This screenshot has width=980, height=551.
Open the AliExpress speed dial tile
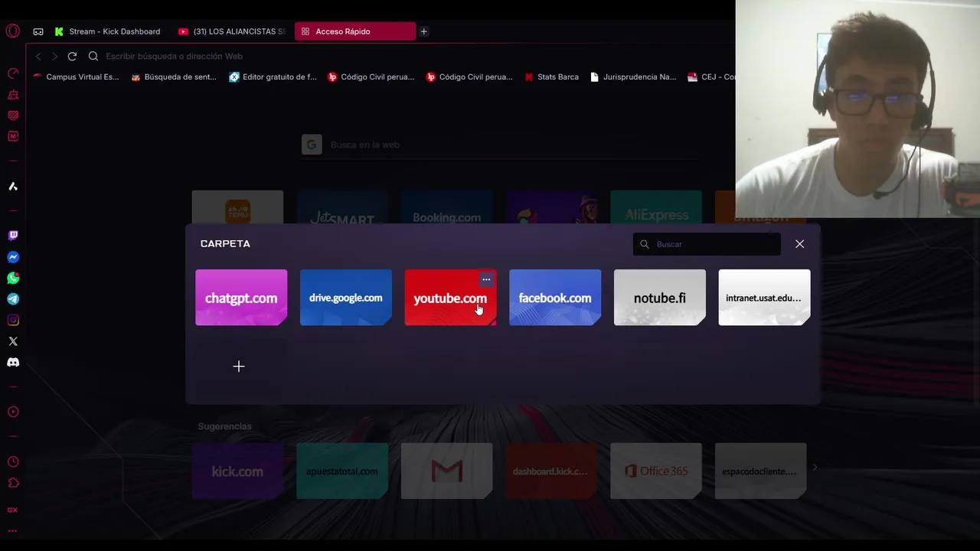pyautogui.click(x=656, y=207)
